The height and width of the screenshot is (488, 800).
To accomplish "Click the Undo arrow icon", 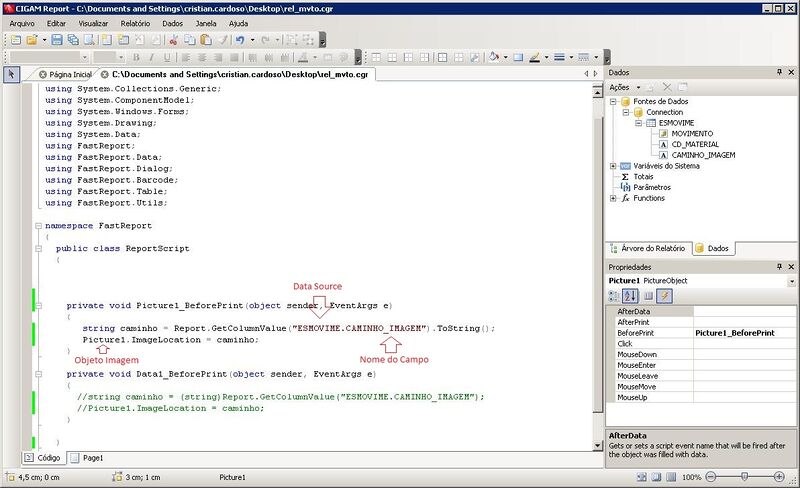I will tap(240, 40).
